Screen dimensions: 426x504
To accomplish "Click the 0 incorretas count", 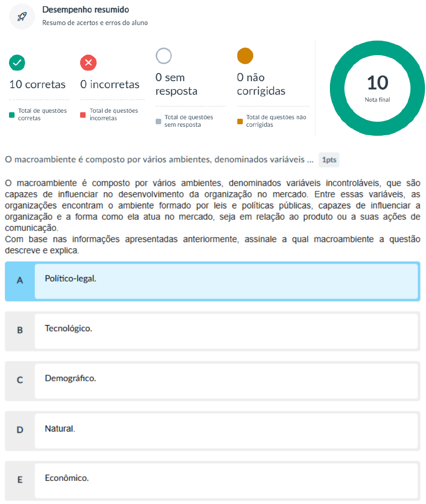I will tap(110, 84).
